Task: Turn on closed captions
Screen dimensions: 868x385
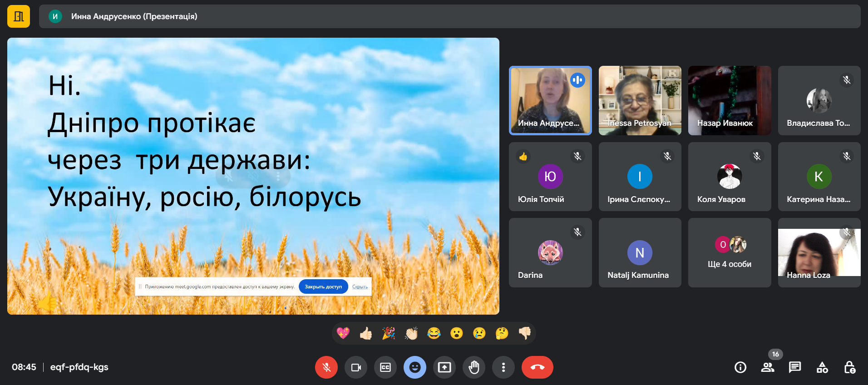Action: 385,367
